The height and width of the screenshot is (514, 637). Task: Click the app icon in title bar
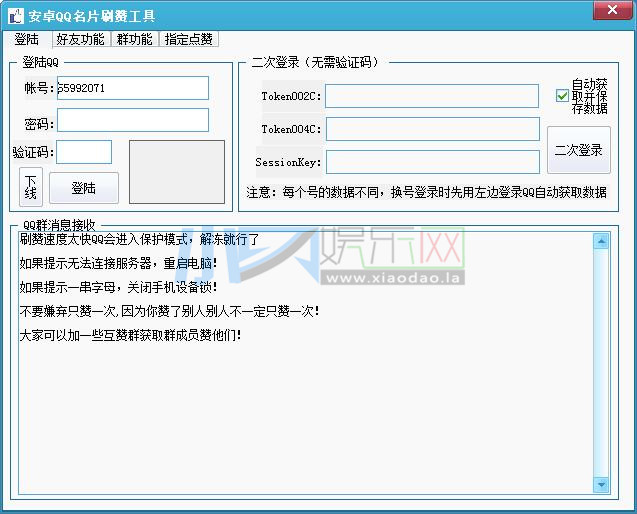(16, 16)
